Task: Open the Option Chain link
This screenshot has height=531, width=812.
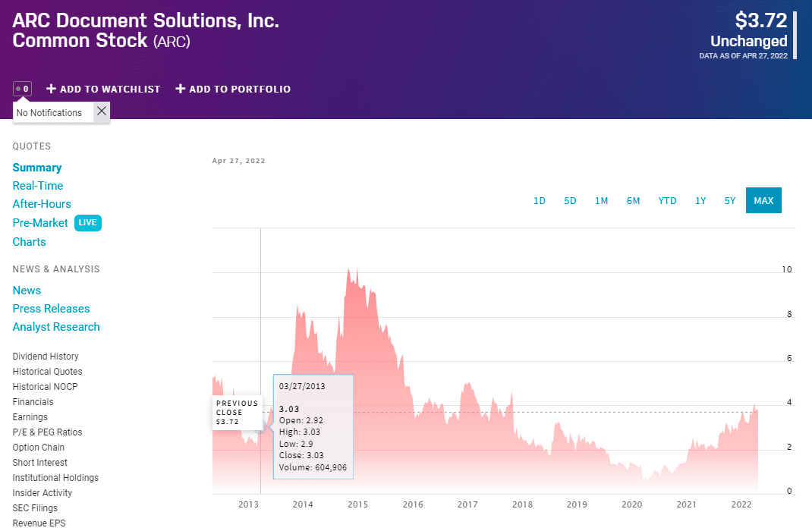Action: click(x=38, y=448)
